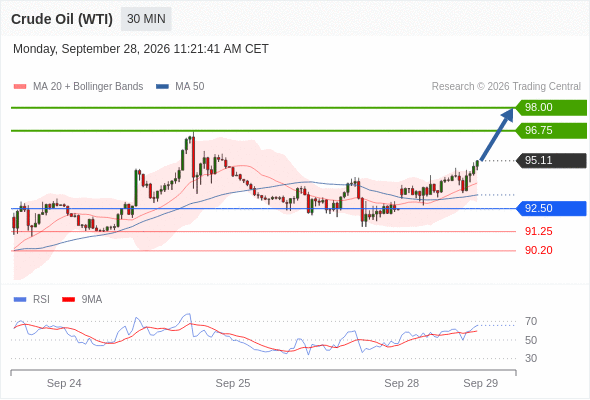Click the 90.20 support level value
590x400 pixels.
click(538, 250)
